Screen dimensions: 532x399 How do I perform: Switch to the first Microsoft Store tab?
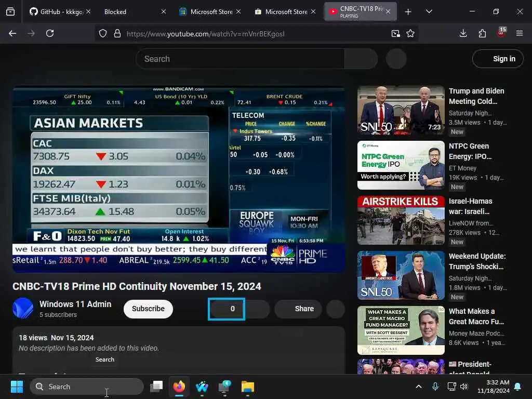(x=209, y=11)
